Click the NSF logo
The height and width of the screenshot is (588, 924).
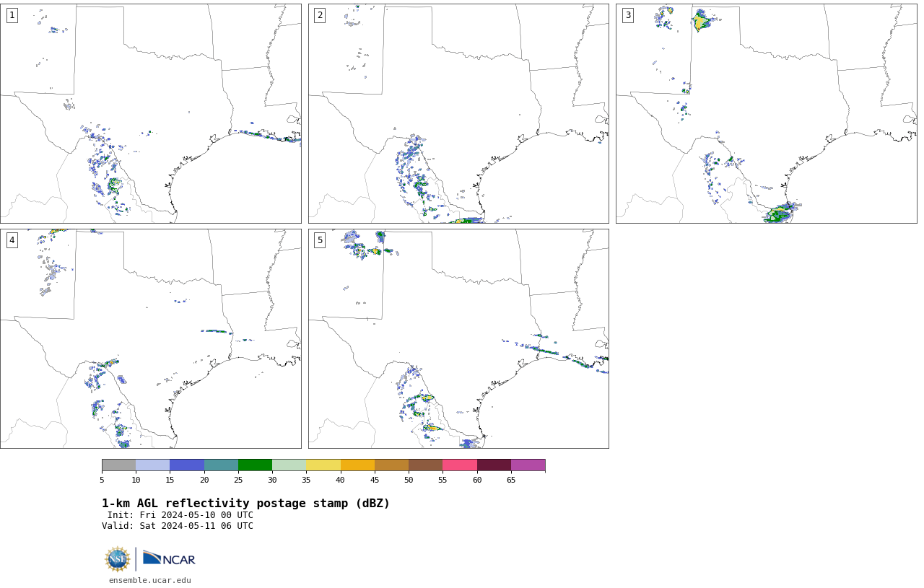[118, 559]
